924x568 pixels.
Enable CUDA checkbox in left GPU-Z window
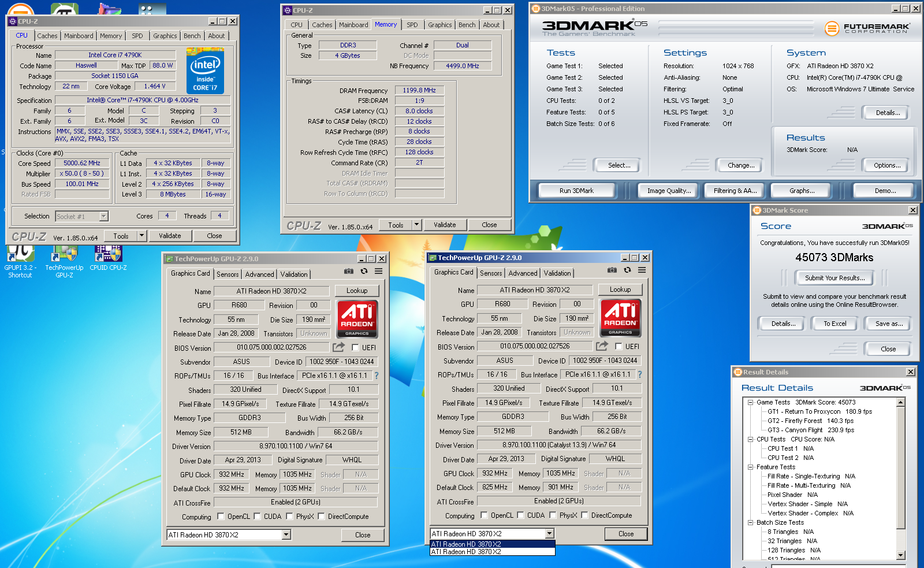(x=257, y=517)
